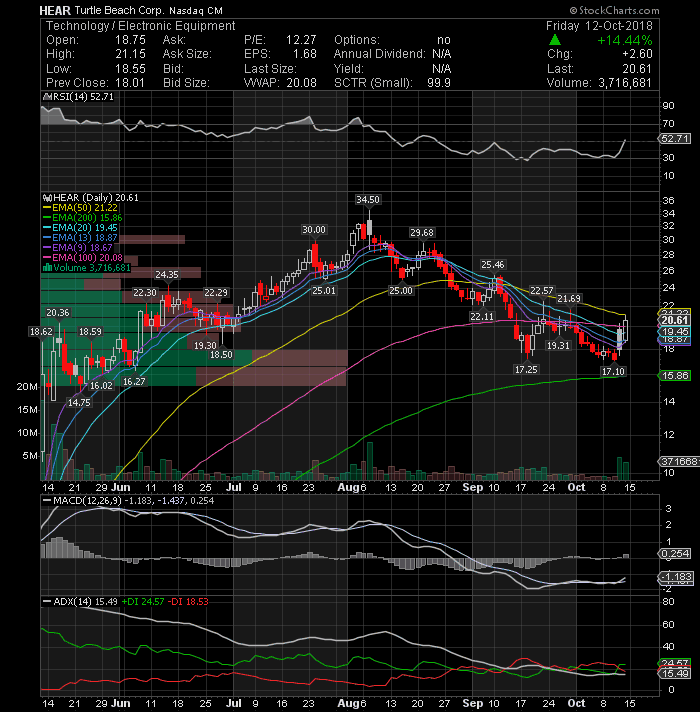Click the RSI(14) 52.71 indicator label

coord(78,97)
